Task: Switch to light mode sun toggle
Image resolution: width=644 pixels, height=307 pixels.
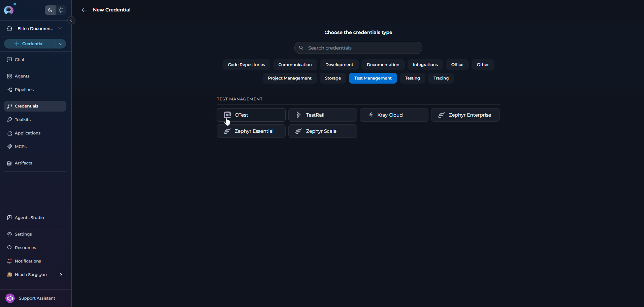Action: click(61, 10)
